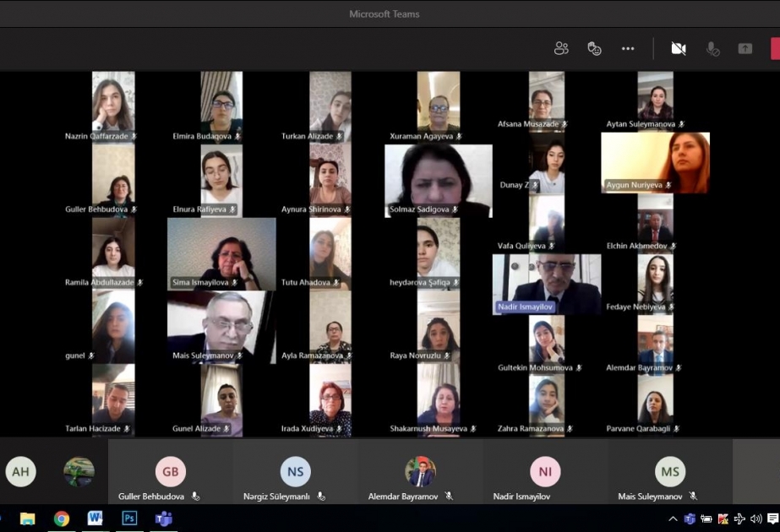Select Elmira Budaqova video tile
This screenshot has width=780, height=532.
coord(221,107)
